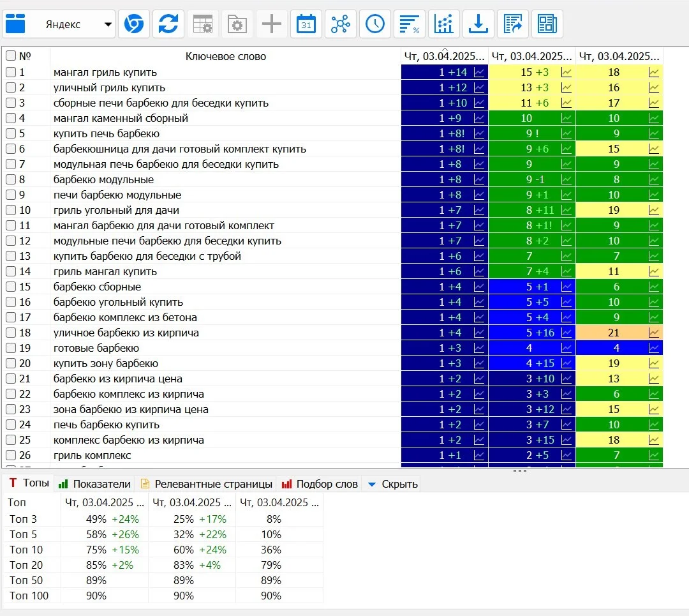Check the 'гриль комплекс' row checkbox
Screen dimensions: 689x616
(x=11, y=455)
